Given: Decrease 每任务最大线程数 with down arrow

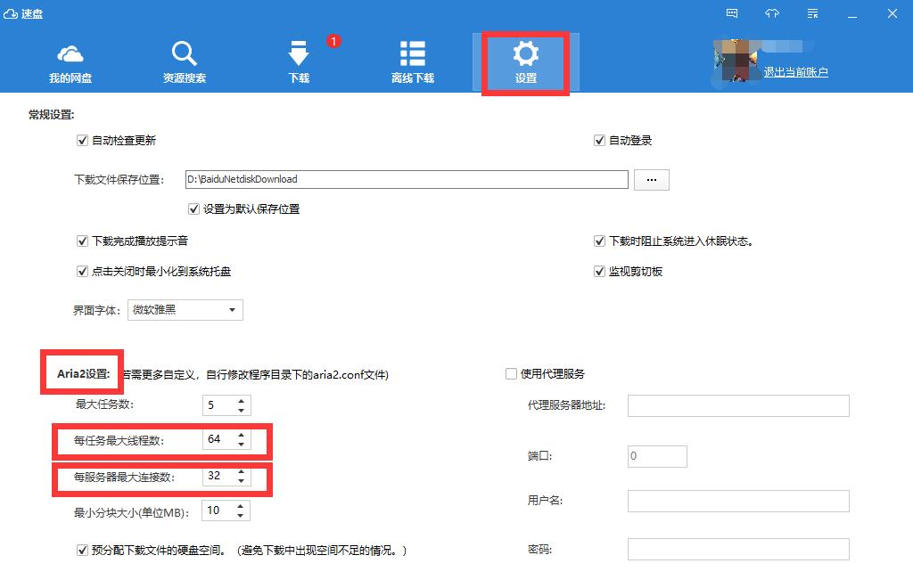Looking at the screenshot, I should pyautogui.click(x=241, y=445).
